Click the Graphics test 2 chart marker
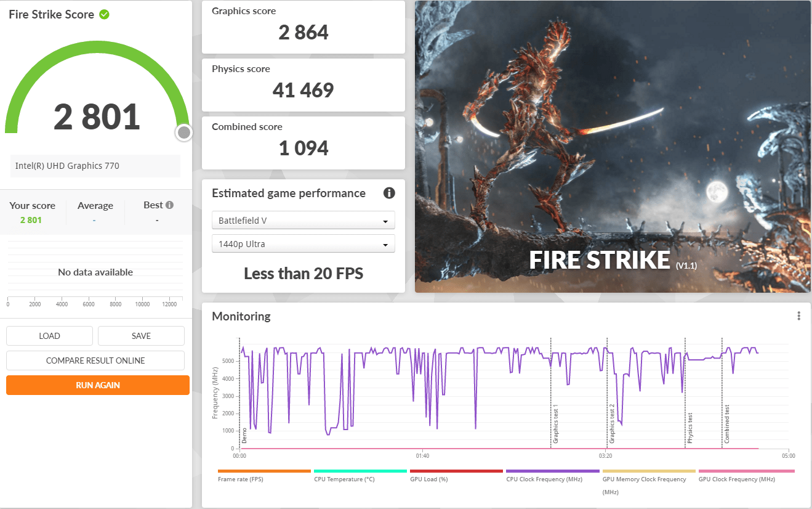 (x=612, y=425)
